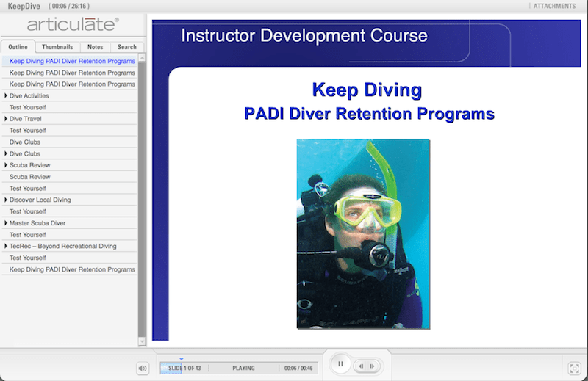The height and width of the screenshot is (381, 588).
Task: Pause the slide playback
Action: point(340,364)
